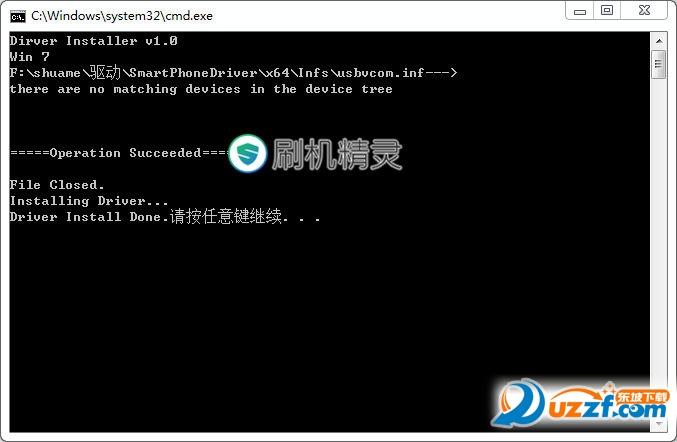Click the cmd.exe system menu icon
This screenshot has height=442, width=677.
click(18, 16)
